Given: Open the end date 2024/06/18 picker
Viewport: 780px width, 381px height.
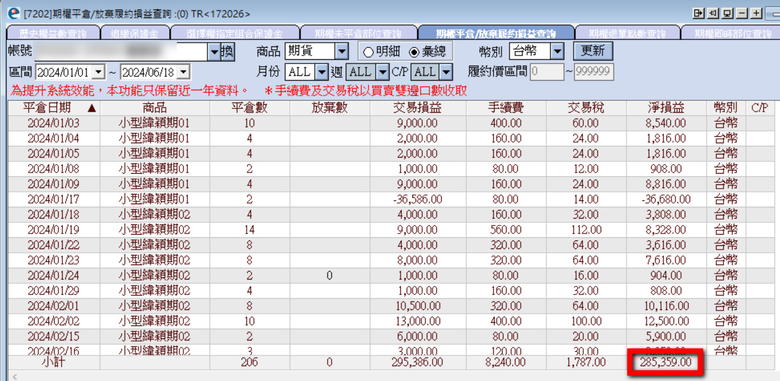Looking at the screenshot, I should click(183, 73).
